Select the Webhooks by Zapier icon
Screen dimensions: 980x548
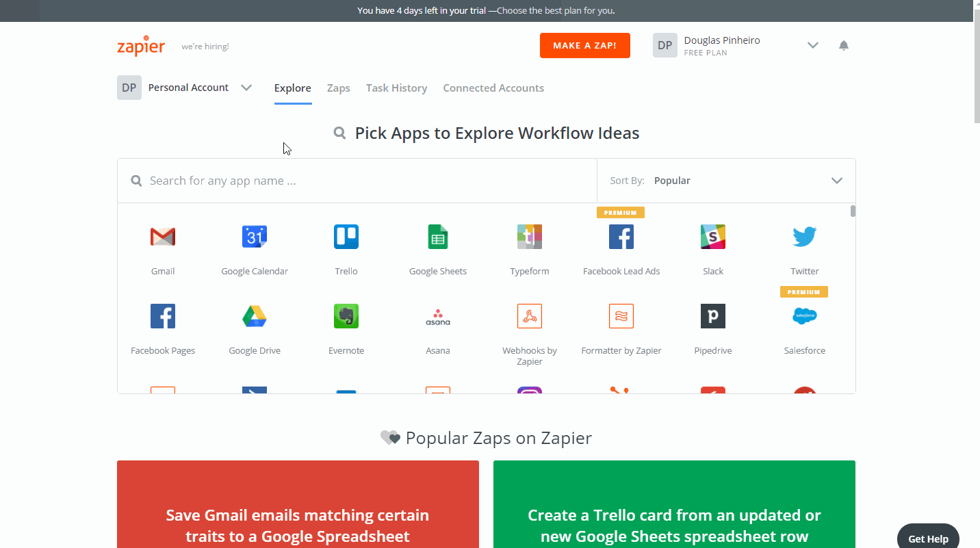(x=530, y=316)
